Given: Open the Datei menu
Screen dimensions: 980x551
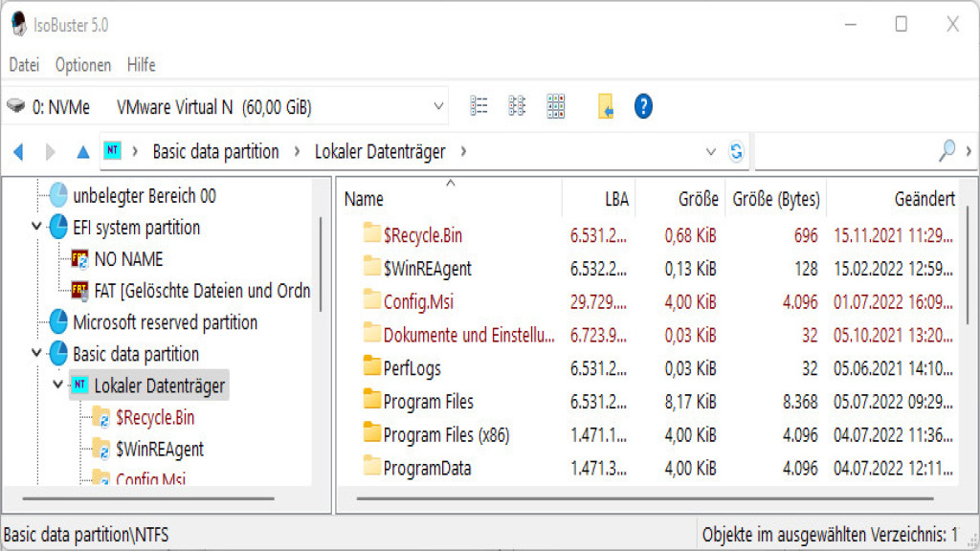Looking at the screenshot, I should click(x=24, y=65).
